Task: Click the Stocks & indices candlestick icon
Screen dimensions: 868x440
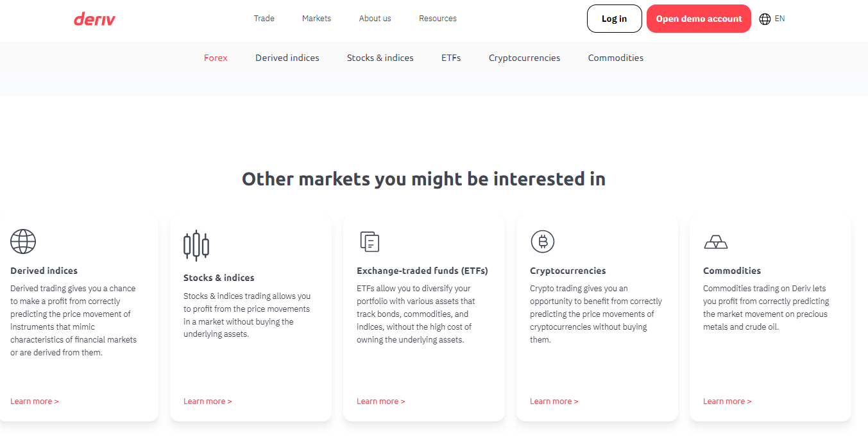Action: 196,245
